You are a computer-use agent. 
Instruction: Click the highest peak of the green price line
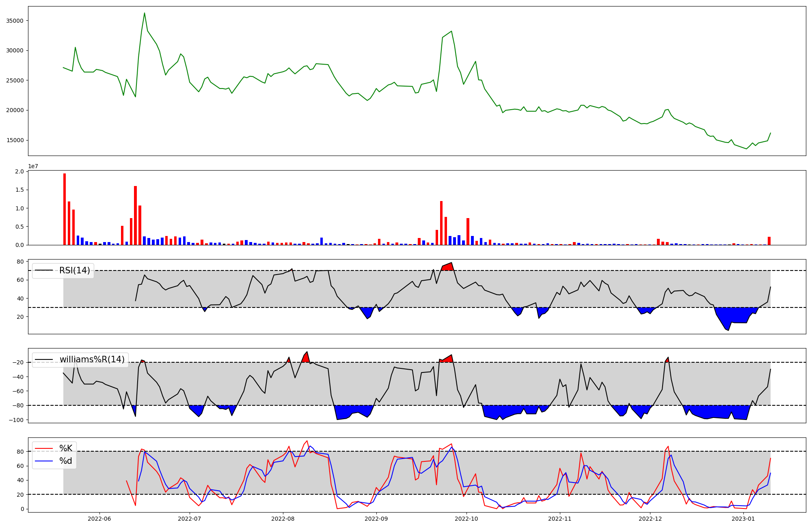point(144,13)
